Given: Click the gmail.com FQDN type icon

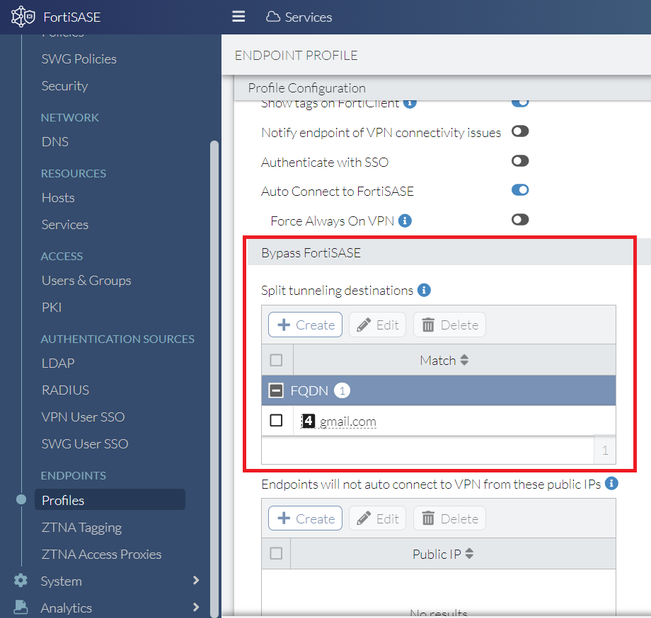Looking at the screenshot, I should tap(308, 421).
